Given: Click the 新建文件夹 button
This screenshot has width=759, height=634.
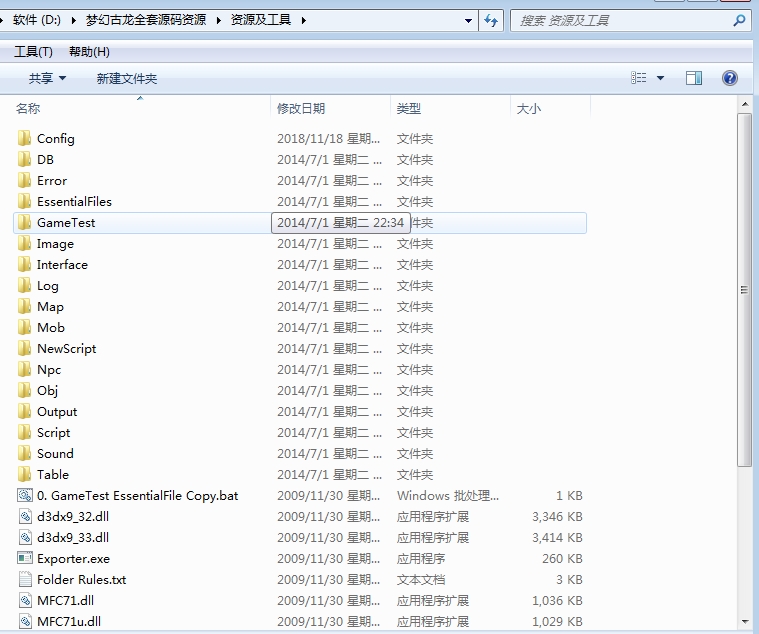Looking at the screenshot, I should [x=127, y=78].
